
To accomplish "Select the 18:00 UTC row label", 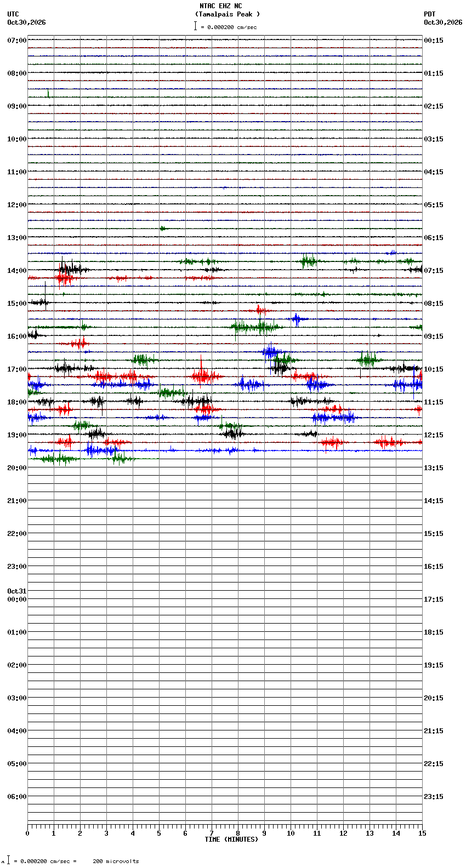I will click(x=17, y=402).
